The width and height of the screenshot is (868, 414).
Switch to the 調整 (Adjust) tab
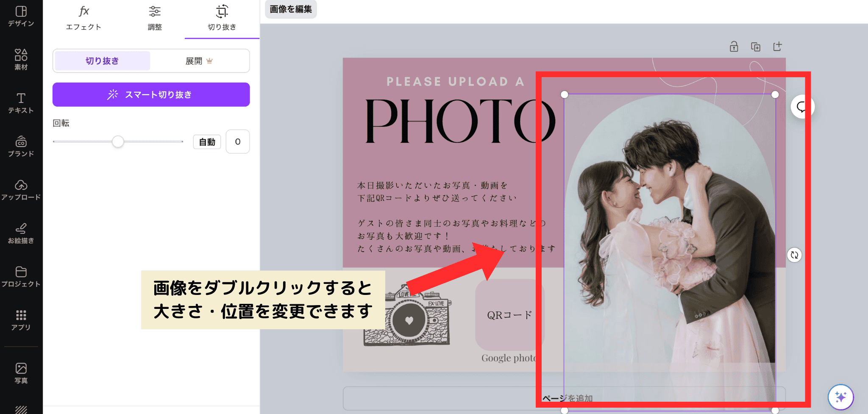(155, 18)
